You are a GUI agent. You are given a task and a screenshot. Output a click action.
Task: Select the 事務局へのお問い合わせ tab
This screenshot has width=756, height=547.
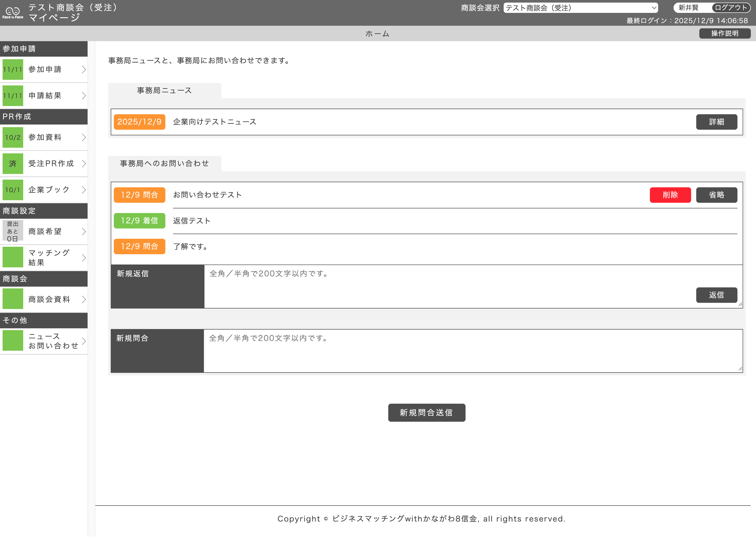[x=164, y=164]
